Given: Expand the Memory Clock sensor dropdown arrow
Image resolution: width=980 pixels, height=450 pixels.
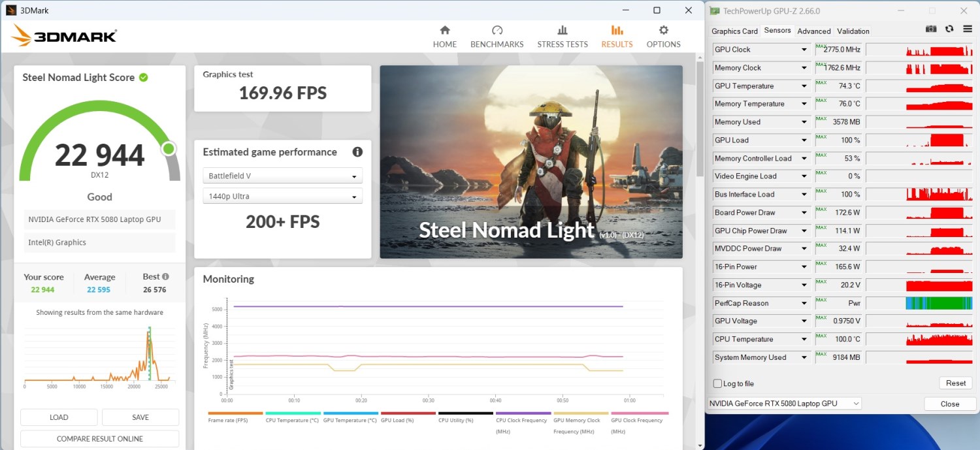Looking at the screenshot, I should [x=804, y=68].
